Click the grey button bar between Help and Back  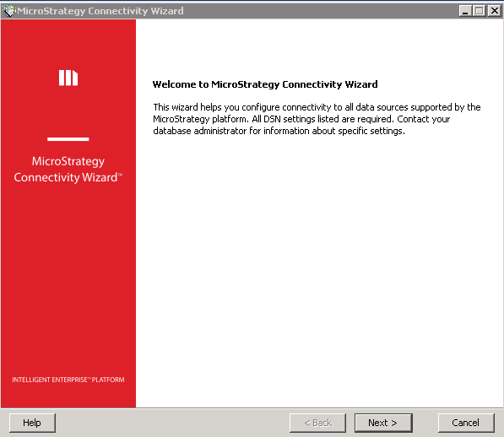tap(172, 423)
